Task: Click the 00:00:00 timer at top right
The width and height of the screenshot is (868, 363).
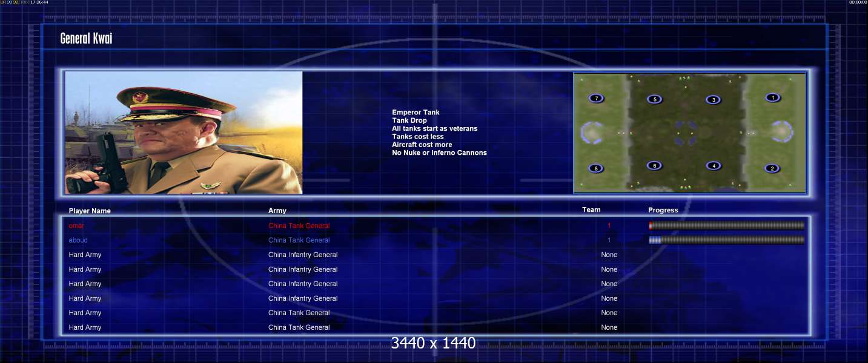Action: pyautogui.click(x=858, y=2)
